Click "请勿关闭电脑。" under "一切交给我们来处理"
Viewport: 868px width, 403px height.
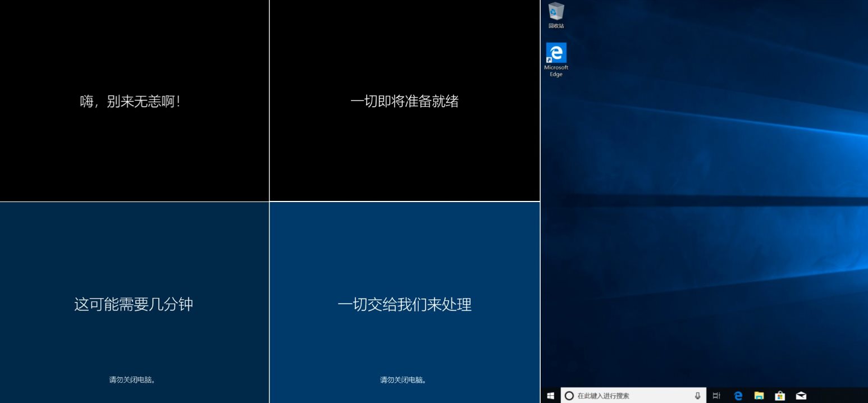[x=404, y=380]
